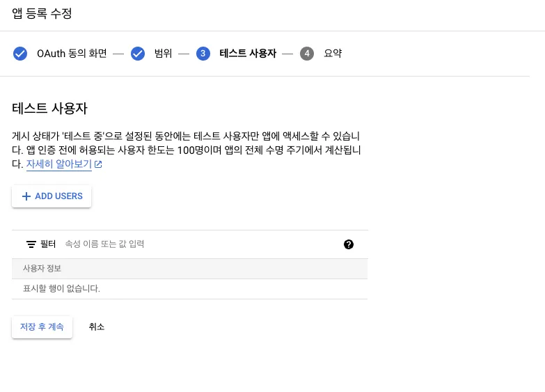
Task: Open the filter help question mark icon
Action: (x=349, y=244)
